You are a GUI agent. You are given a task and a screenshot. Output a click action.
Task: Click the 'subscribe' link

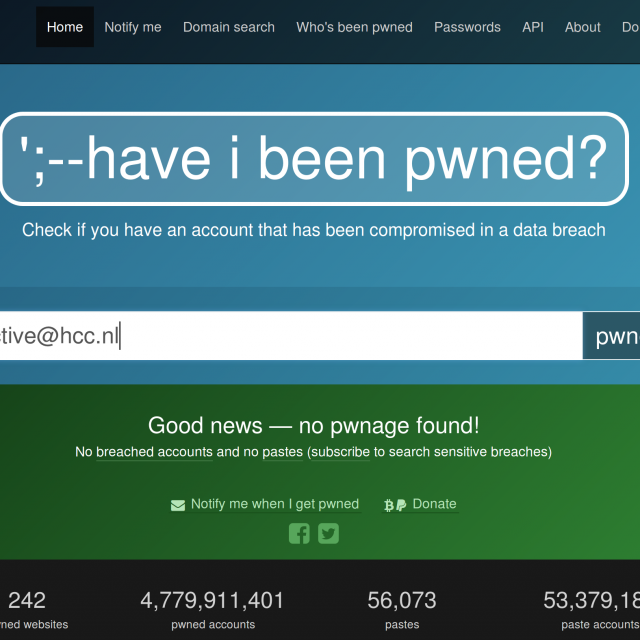coord(340,452)
